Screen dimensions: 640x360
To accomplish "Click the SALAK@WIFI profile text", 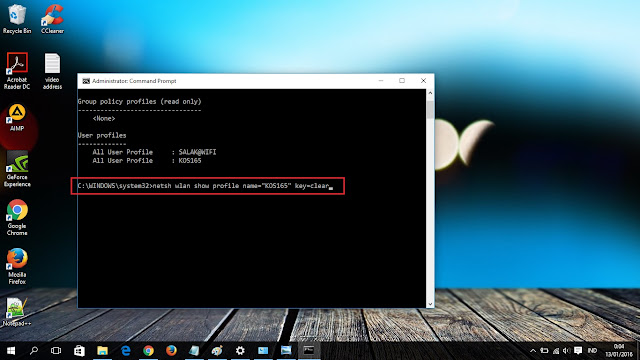I will click(197, 152).
